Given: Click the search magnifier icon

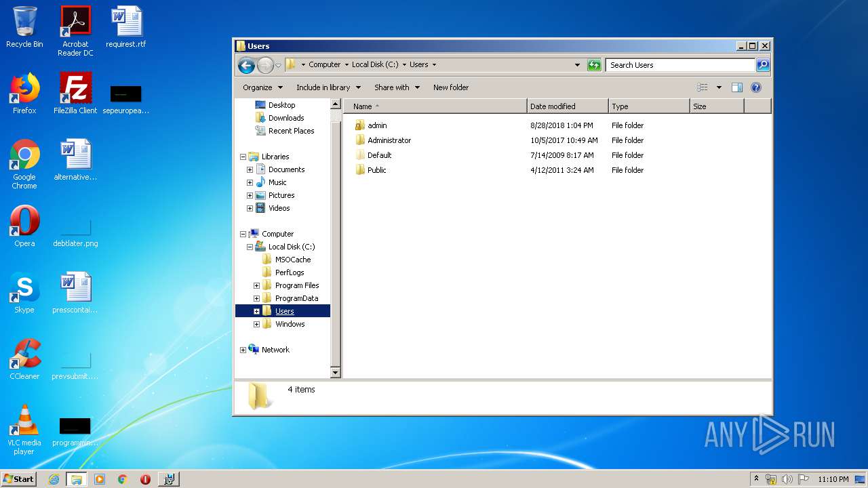Looking at the screenshot, I should 763,65.
